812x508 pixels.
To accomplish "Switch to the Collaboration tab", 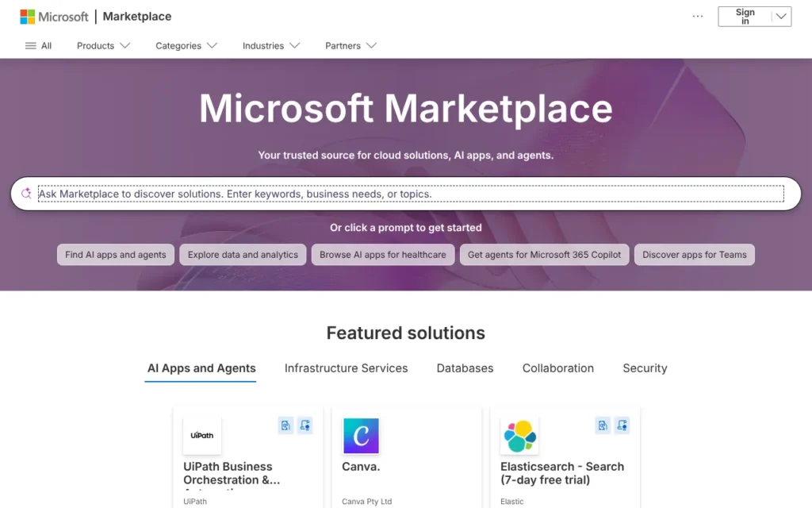I will tap(557, 368).
